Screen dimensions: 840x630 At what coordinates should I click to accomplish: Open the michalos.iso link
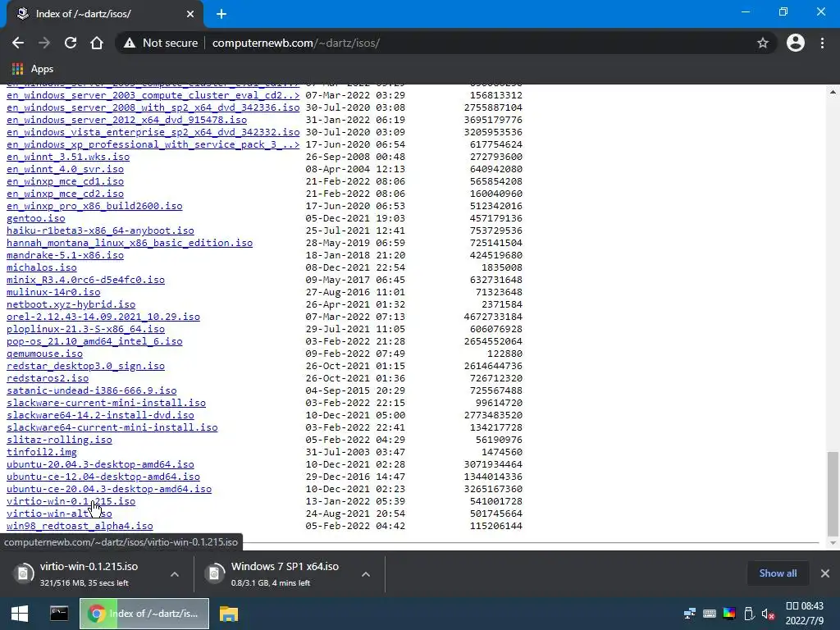42,268
